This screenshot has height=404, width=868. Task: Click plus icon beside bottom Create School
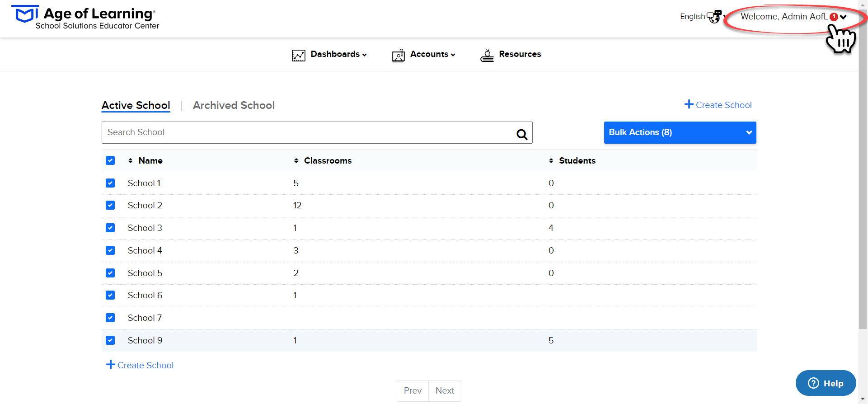point(111,364)
